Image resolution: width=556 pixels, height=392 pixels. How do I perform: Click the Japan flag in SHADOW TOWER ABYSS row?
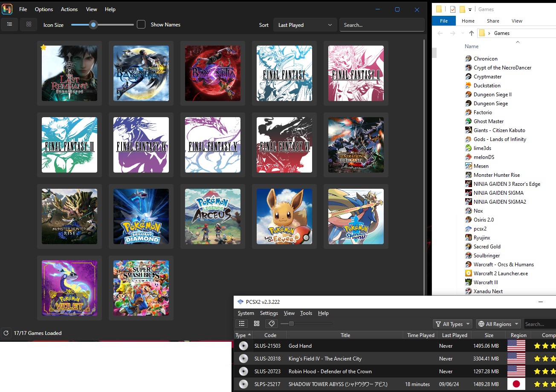[x=516, y=384]
